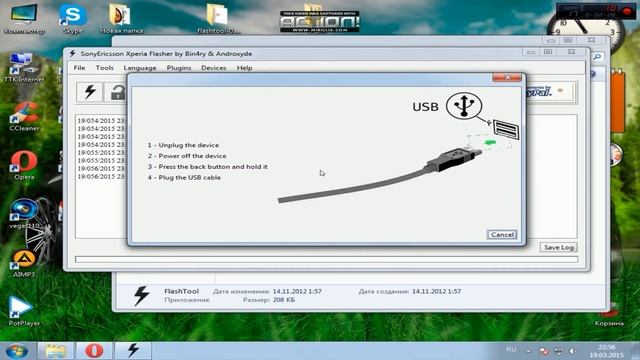
Task: Open the Devices menu
Action: pos(213,68)
